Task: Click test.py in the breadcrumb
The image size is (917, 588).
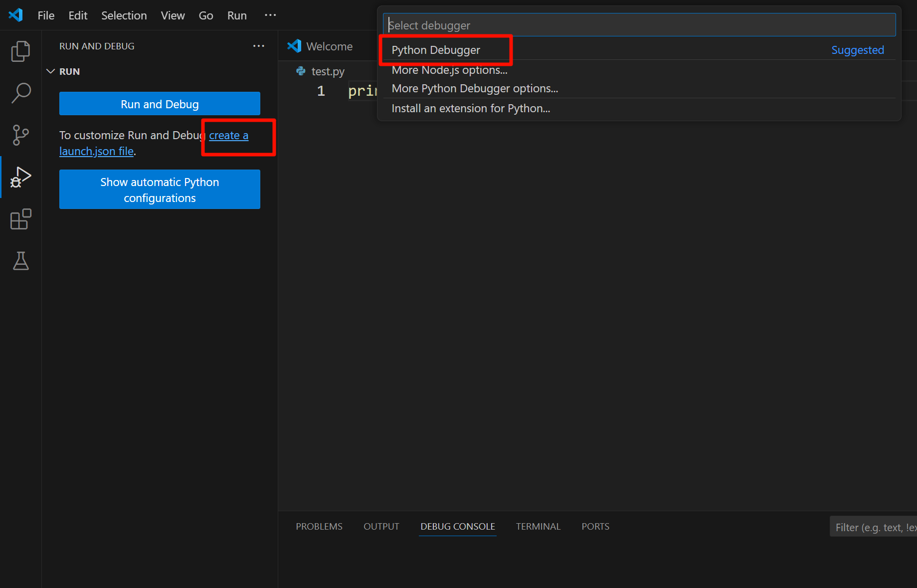Action: point(328,71)
